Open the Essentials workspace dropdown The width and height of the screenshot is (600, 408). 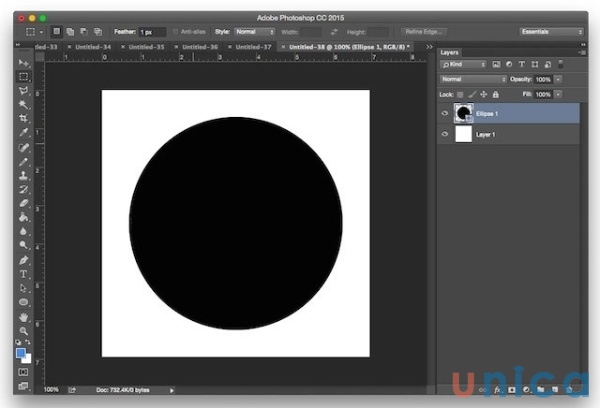click(x=551, y=32)
